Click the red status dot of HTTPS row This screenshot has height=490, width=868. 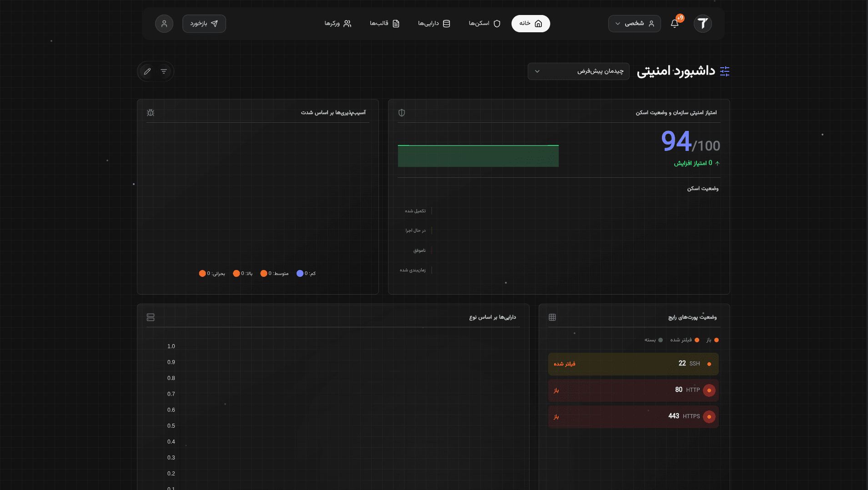(x=709, y=417)
